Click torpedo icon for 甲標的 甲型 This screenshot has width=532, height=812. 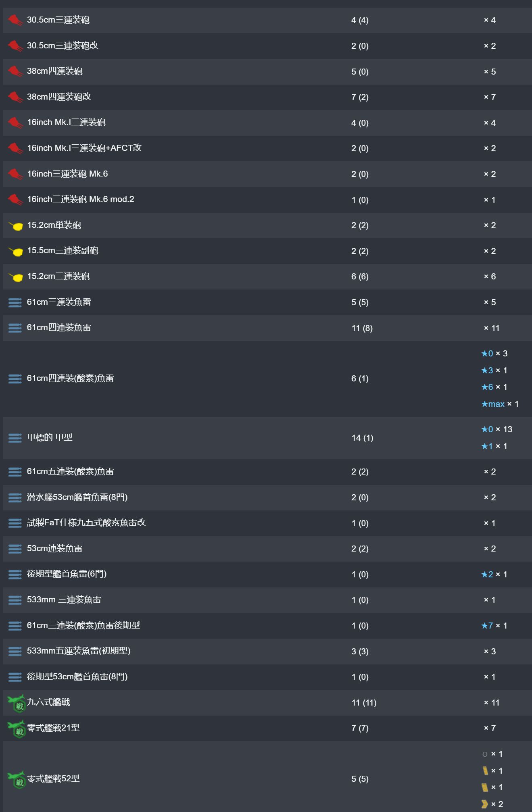coord(15,438)
